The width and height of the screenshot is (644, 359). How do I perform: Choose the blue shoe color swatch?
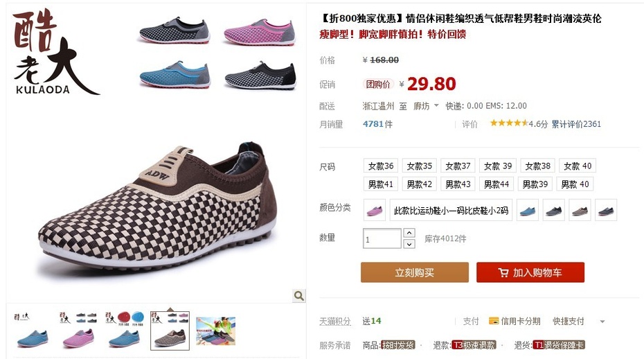pos(528,210)
